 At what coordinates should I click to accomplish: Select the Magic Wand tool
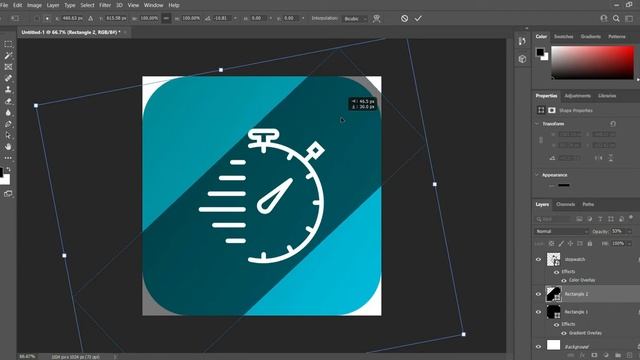pyautogui.click(x=8, y=56)
